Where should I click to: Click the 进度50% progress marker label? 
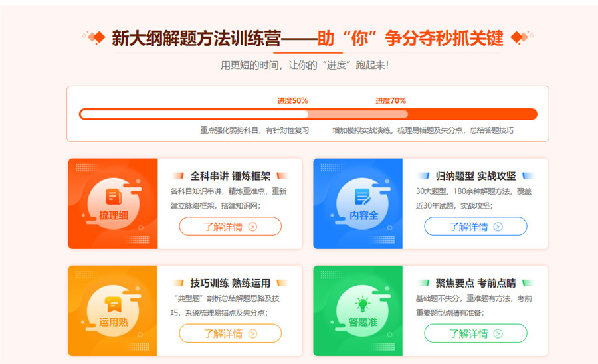292,100
